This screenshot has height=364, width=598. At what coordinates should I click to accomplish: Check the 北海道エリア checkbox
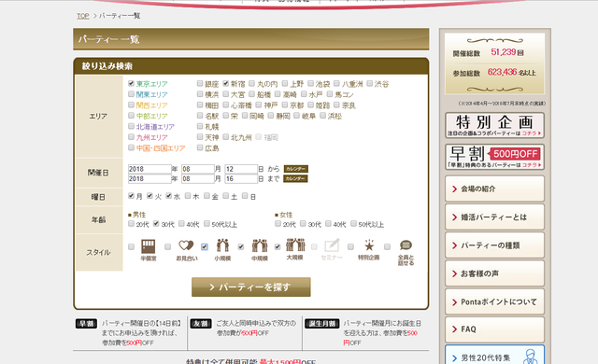click(x=131, y=126)
